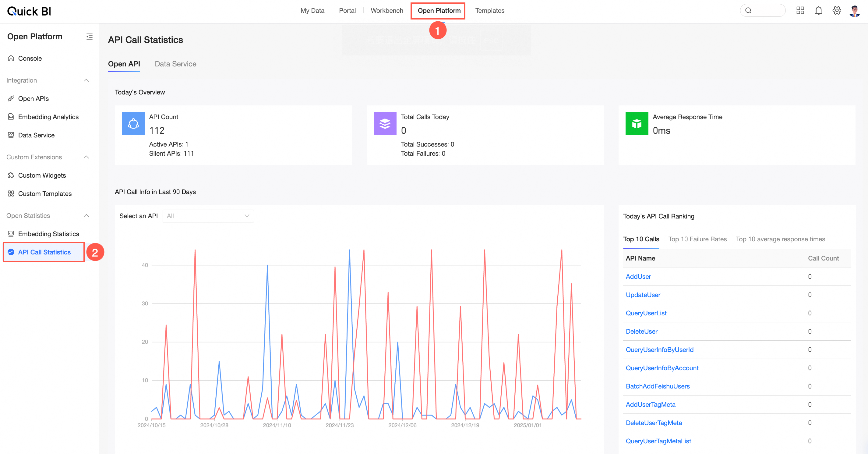Open the Select an API dropdown
The image size is (868, 454).
208,216
